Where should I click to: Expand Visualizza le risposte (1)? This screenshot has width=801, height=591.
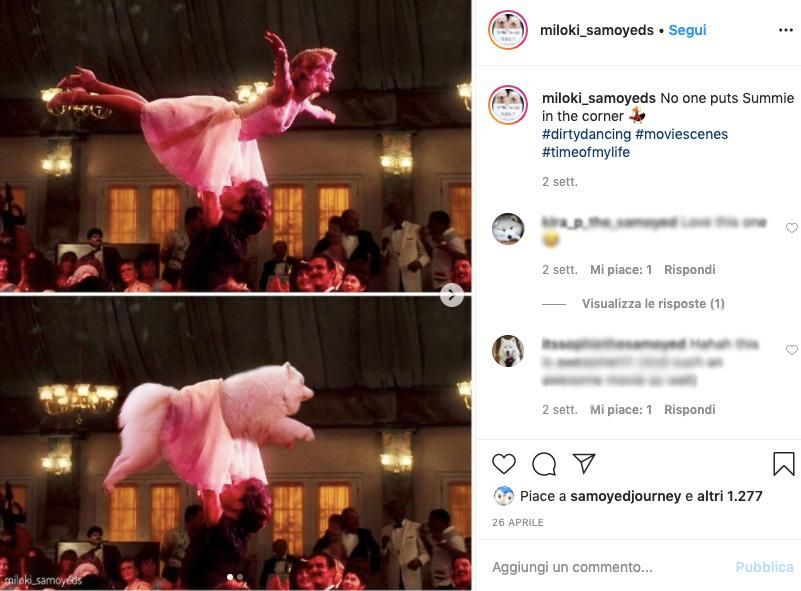point(653,303)
